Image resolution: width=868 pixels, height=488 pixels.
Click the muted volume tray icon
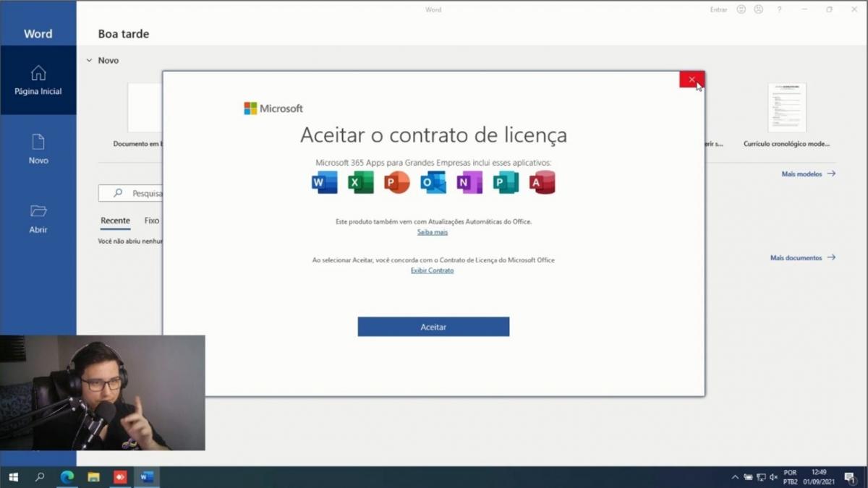tap(773, 477)
